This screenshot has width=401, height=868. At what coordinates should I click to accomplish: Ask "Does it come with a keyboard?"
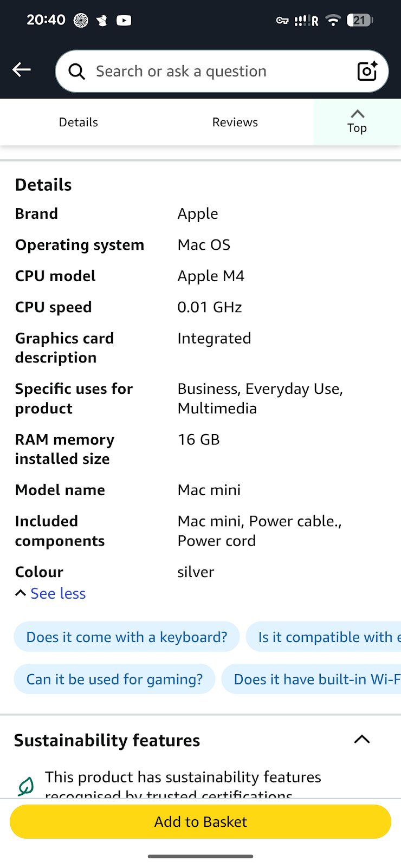pyautogui.click(x=127, y=637)
